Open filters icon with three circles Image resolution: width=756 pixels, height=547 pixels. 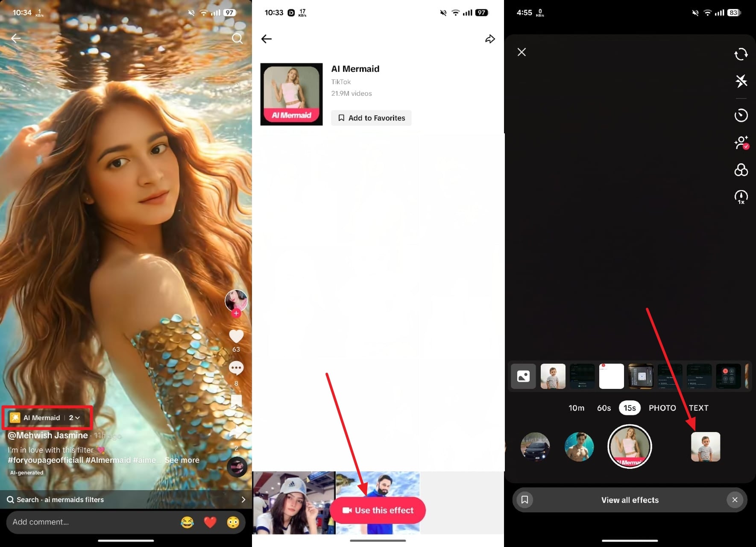coord(741,170)
